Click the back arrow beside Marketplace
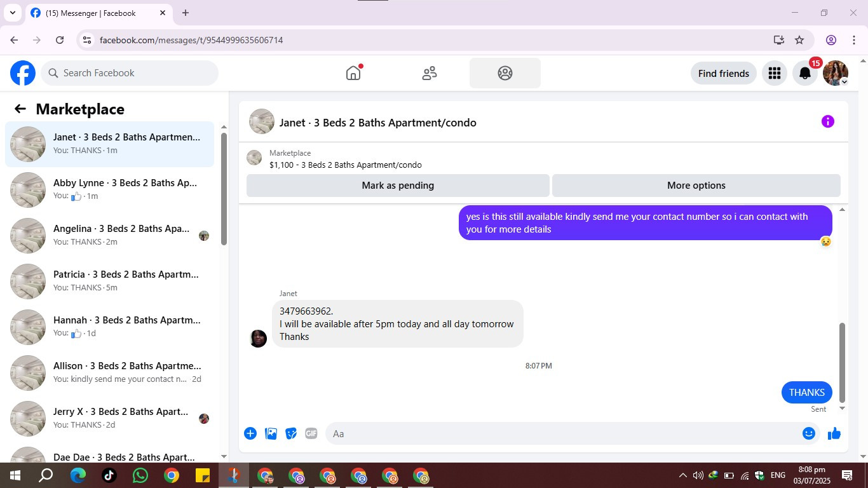 point(20,109)
